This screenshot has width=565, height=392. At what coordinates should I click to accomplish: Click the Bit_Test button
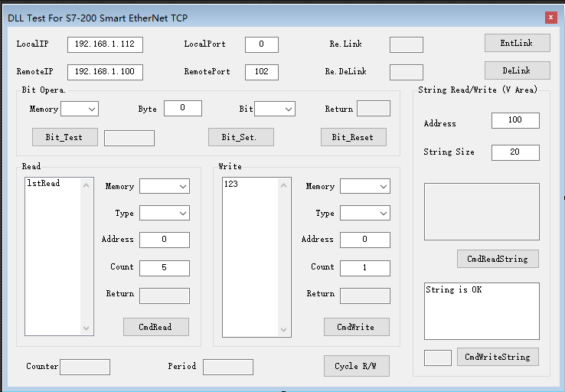(x=65, y=137)
